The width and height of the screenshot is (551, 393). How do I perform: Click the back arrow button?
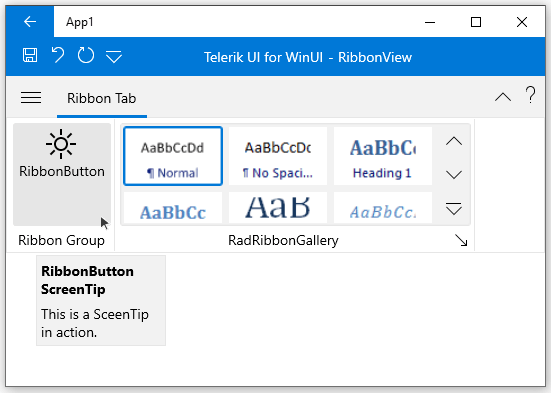[30, 22]
